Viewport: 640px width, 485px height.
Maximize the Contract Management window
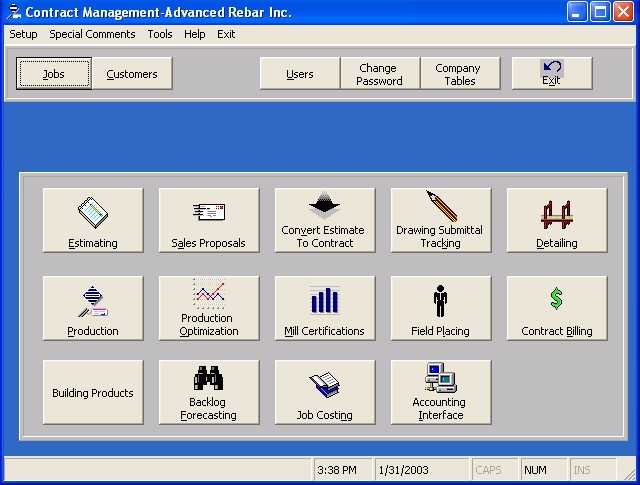pos(600,11)
